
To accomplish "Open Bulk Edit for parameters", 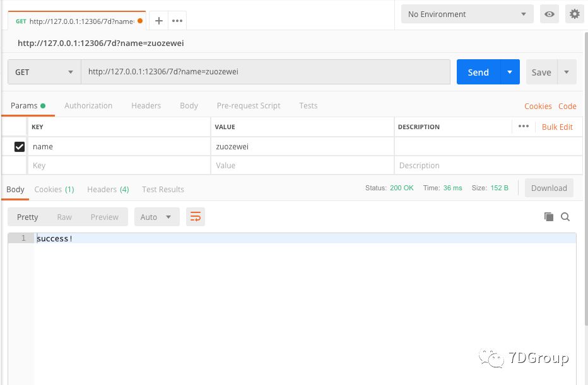I will pos(556,127).
